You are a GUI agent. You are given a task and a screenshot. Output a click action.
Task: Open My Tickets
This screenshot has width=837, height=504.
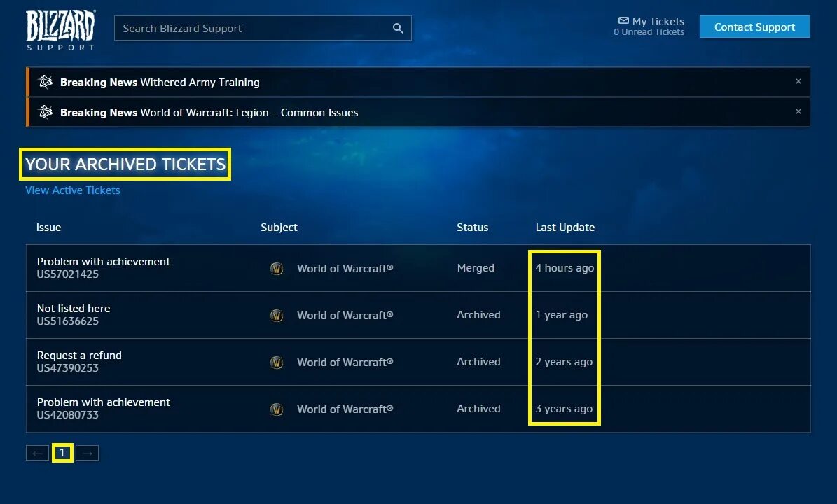[x=658, y=21]
